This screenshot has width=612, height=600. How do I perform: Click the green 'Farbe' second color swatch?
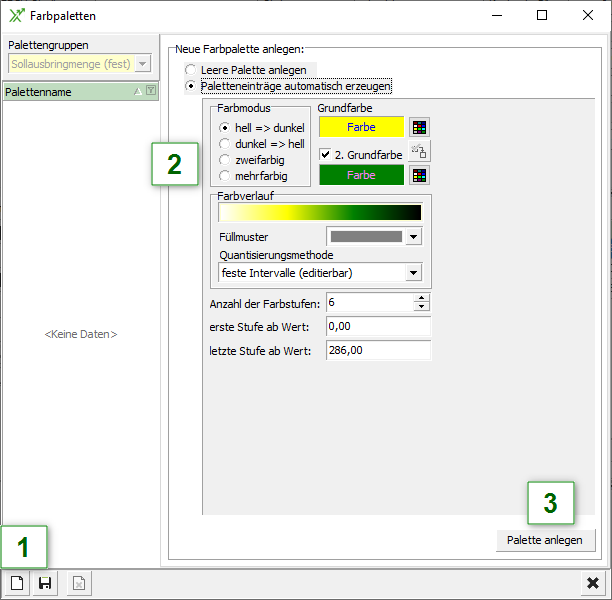[361, 175]
